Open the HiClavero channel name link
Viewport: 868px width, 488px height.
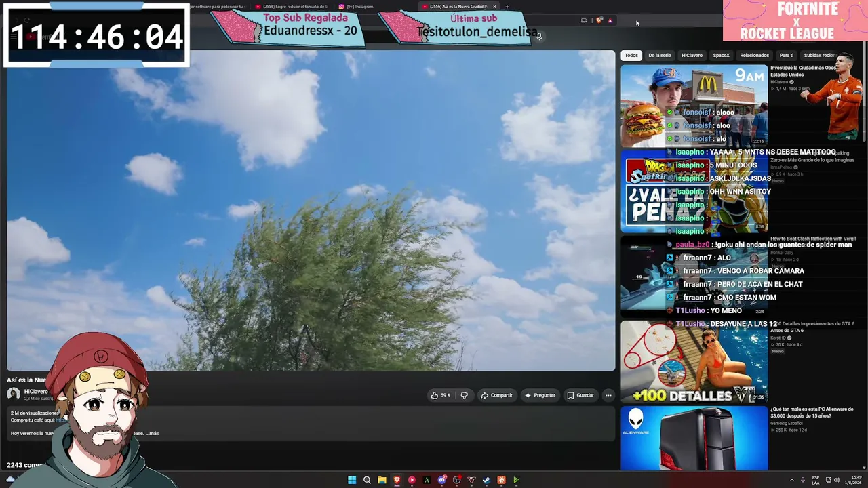36,392
